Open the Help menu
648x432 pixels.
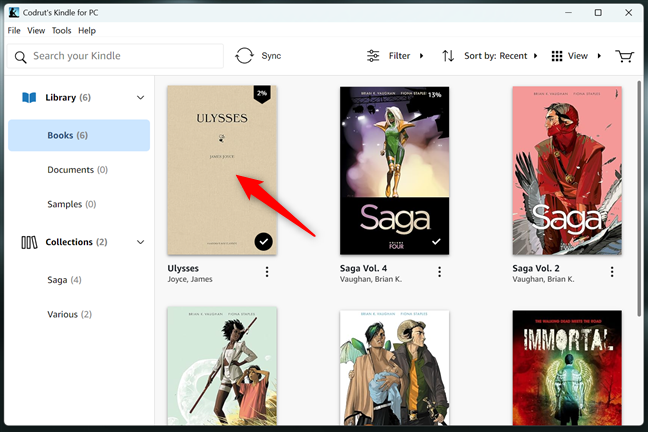[87, 31]
